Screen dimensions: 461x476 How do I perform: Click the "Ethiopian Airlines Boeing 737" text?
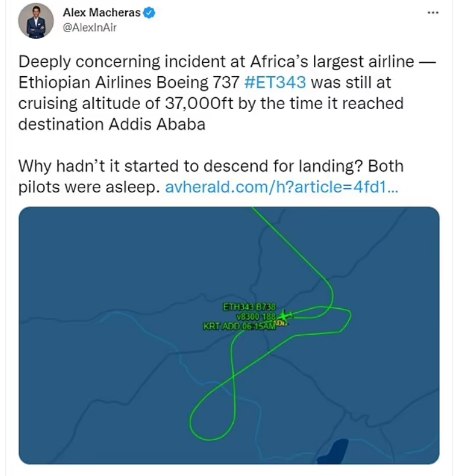(129, 81)
